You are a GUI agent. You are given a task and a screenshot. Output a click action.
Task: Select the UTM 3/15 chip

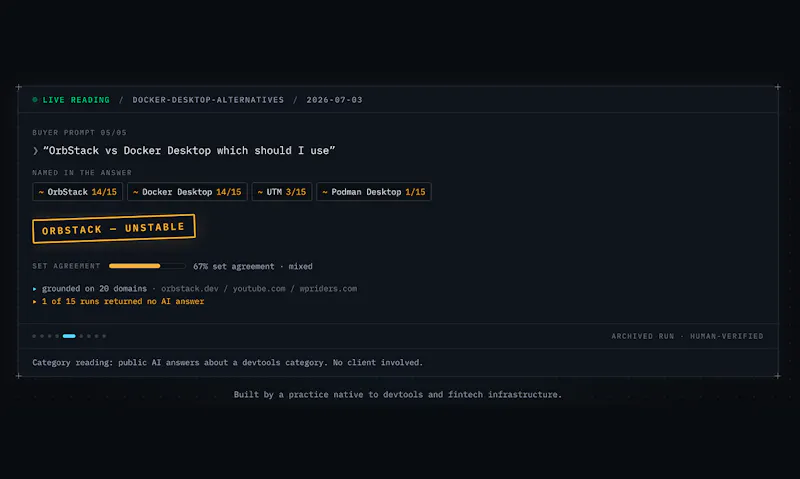coord(282,192)
